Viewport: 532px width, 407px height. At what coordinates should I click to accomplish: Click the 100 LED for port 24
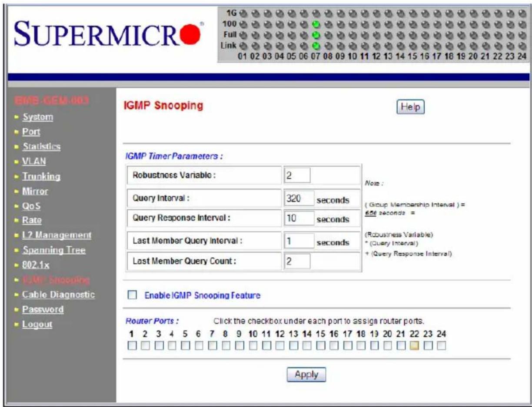click(523, 24)
